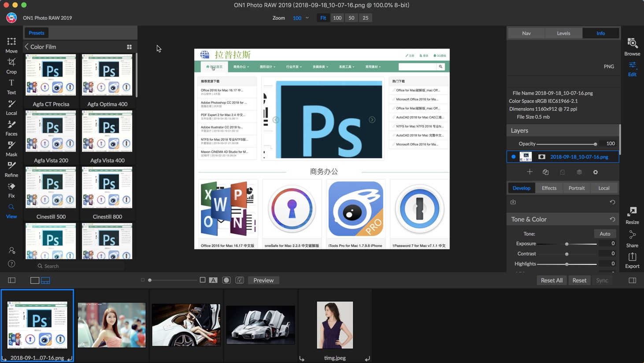Switch to the Levels tab
This screenshot has height=363, width=644.
pos(563,33)
